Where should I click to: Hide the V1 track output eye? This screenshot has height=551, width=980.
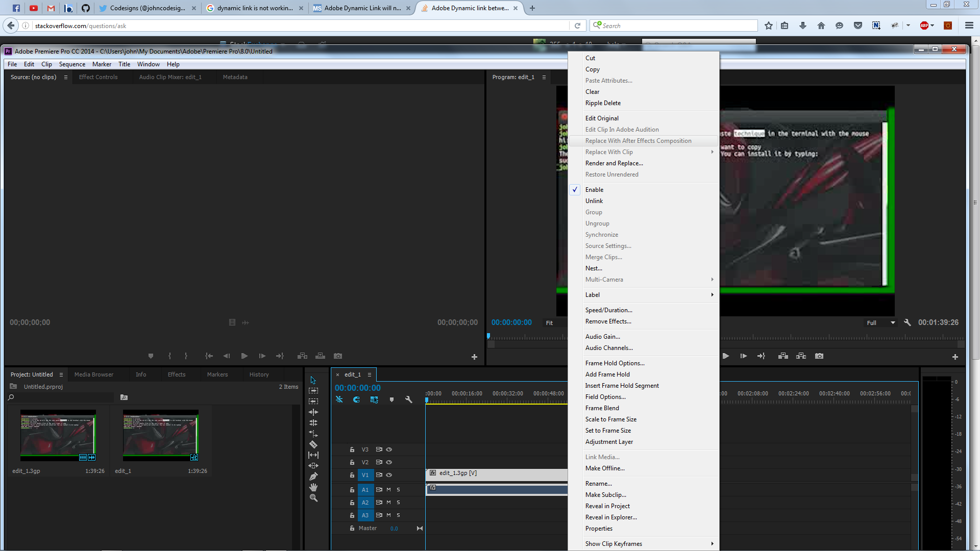[389, 475]
